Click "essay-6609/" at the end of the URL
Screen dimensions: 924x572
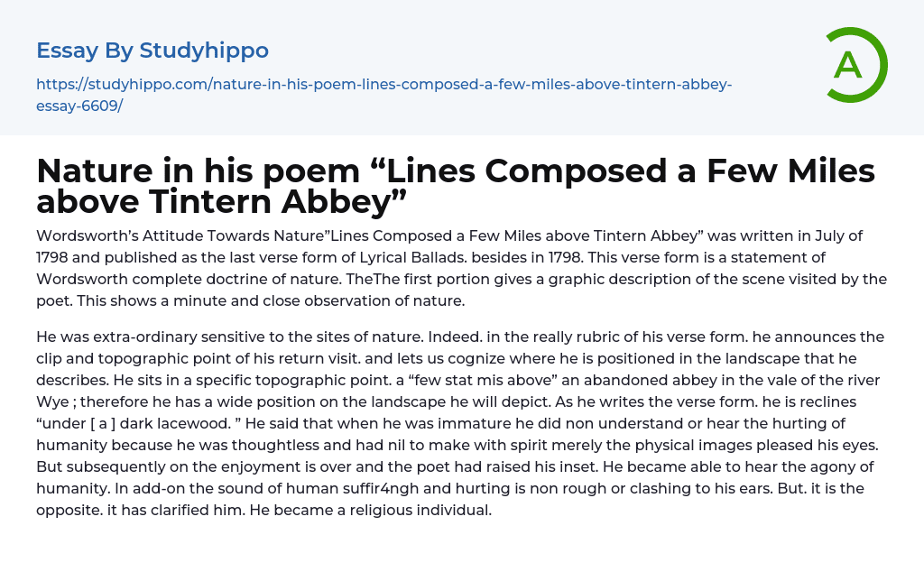click(79, 106)
